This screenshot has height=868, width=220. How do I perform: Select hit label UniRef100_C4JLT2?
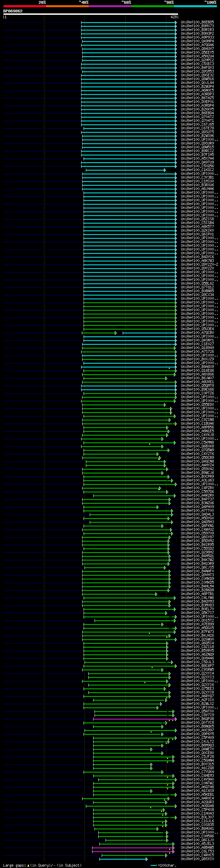(197, 742)
